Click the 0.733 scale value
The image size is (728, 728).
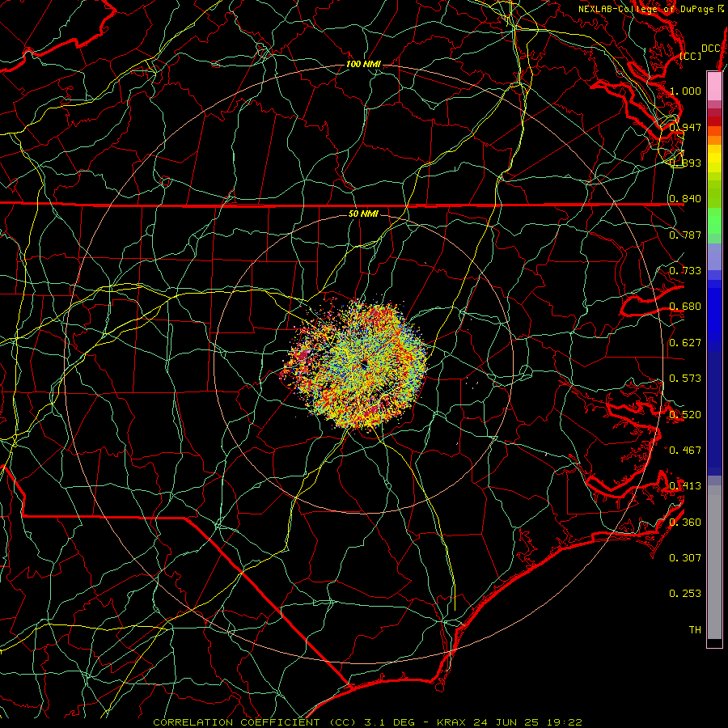pyautogui.click(x=685, y=271)
